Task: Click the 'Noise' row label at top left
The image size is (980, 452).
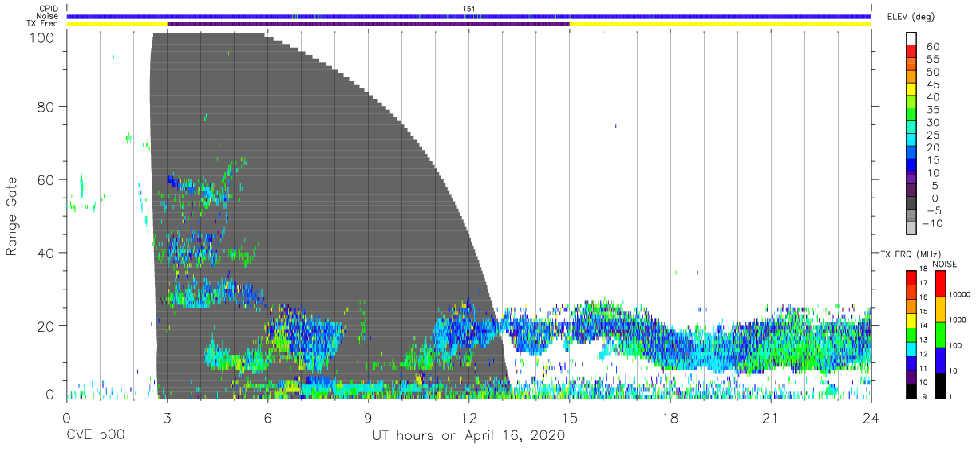Action: (x=46, y=16)
